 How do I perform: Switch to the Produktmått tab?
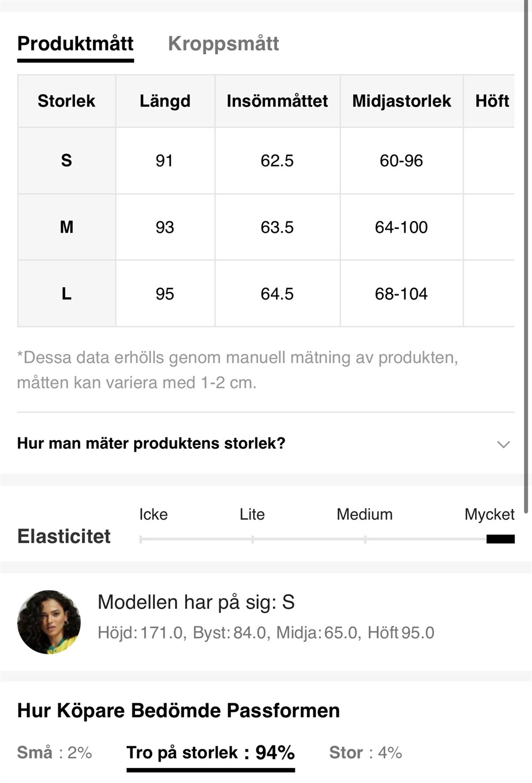[75, 44]
